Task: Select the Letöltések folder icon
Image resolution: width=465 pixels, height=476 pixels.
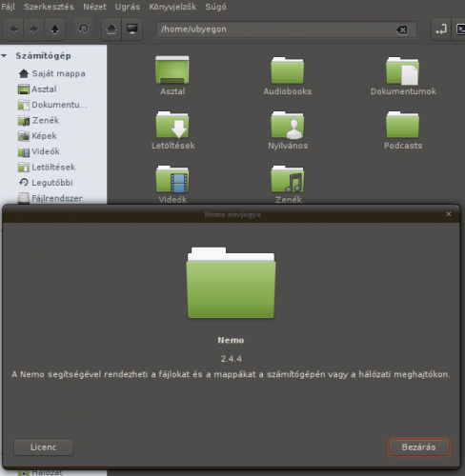Action: [172, 125]
